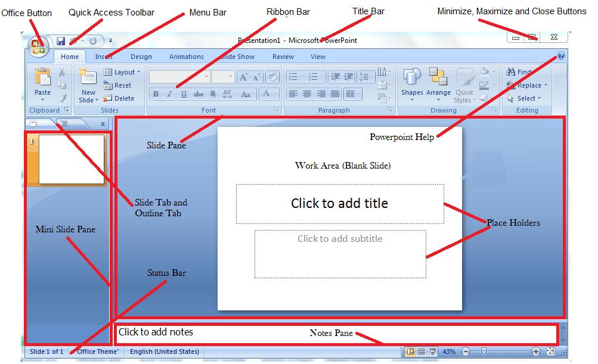Select the Format Painter brush icon
598x364 pixels.
(x=62, y=98)
